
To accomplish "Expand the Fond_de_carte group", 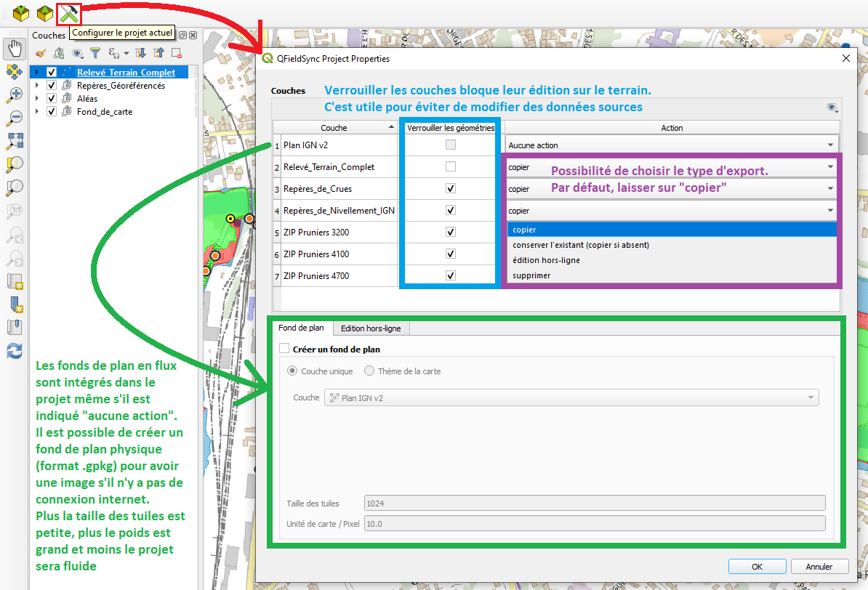I will [x=36, y=111].
